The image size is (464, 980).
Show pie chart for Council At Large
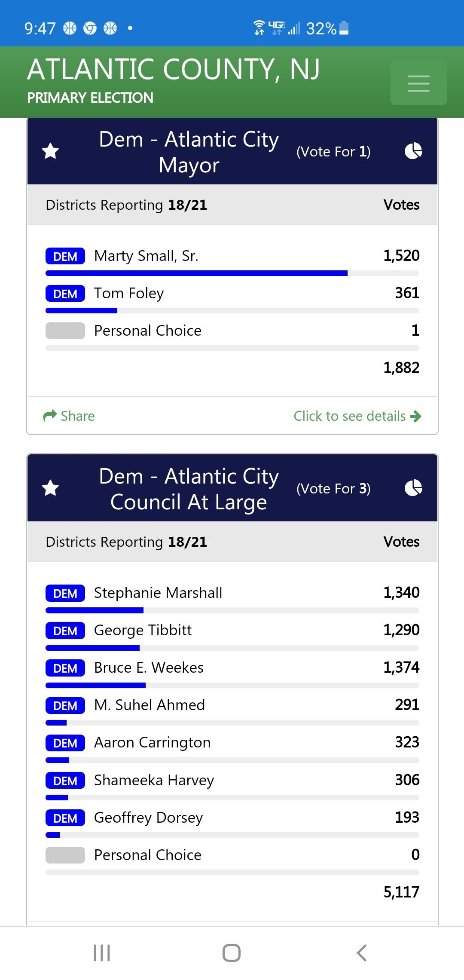[x=413, y=488]
